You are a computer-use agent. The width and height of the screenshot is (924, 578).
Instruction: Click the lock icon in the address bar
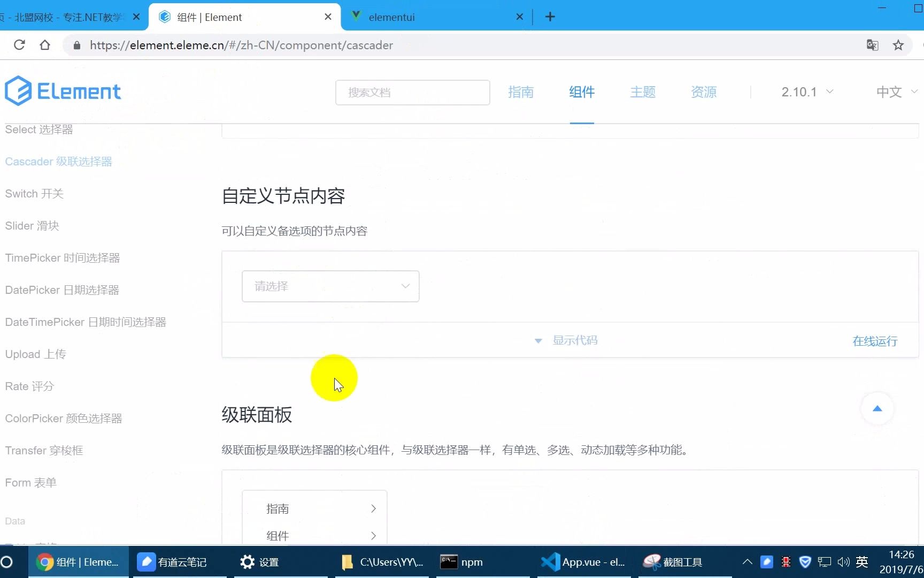tap(77, 45)
